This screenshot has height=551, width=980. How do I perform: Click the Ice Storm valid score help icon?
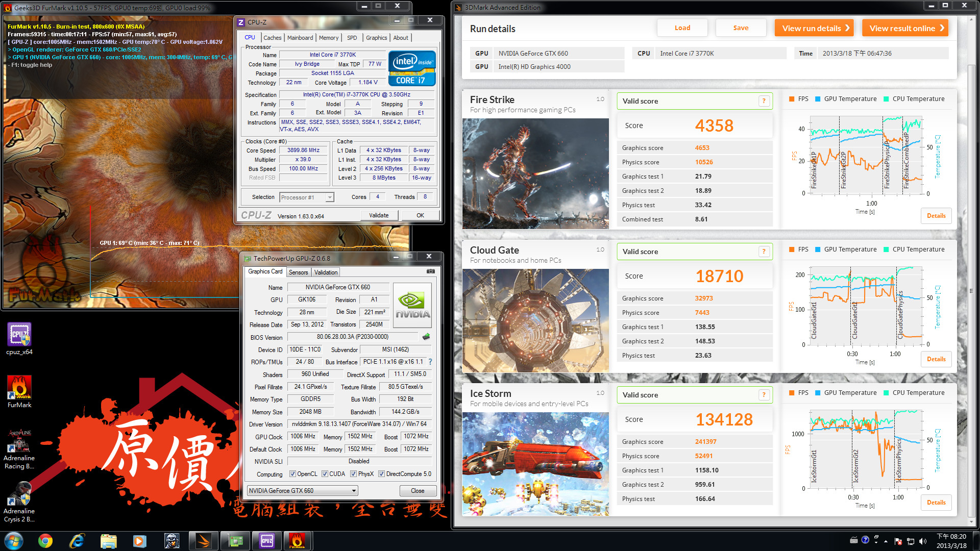click(x=764, y=395)
